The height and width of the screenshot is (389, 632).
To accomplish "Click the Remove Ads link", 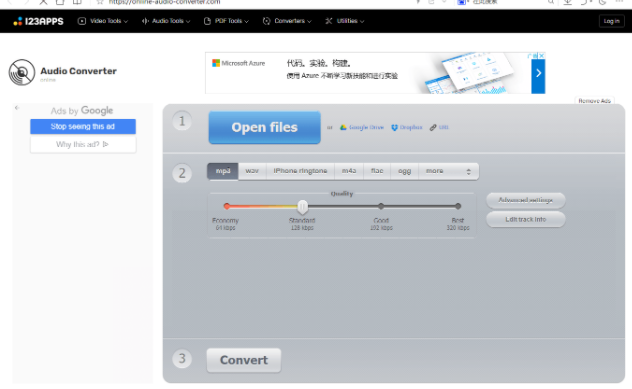I will 594,101.
